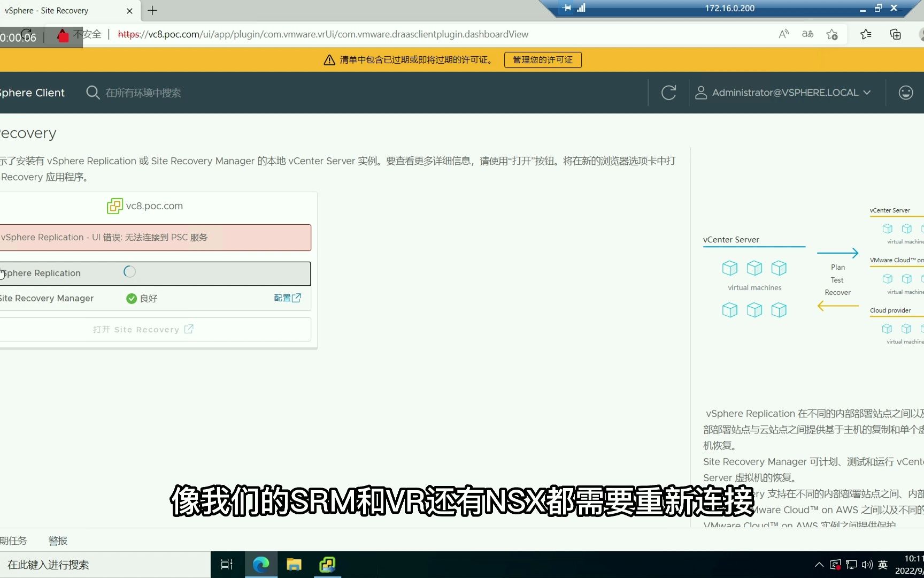The width and height of the screenshot is (924, 578).
Task: Open File Explorer from the taskbar
Action: click(x=294, y=565)
